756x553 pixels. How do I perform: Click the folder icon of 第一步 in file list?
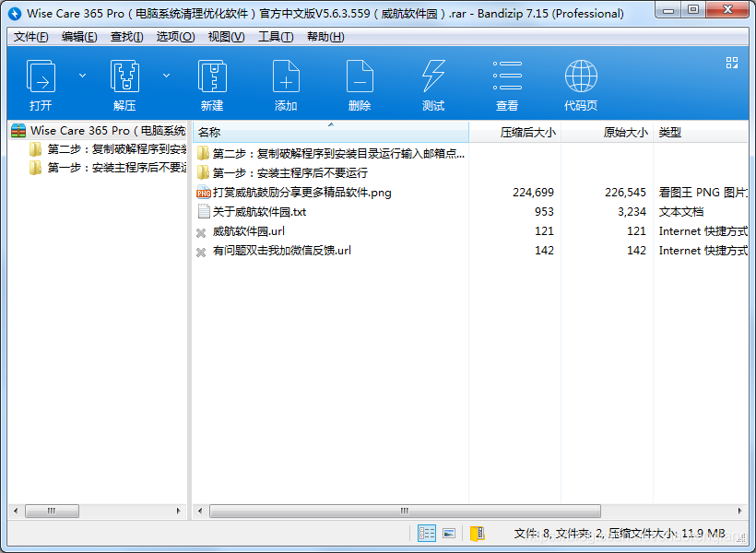(203, 172)
